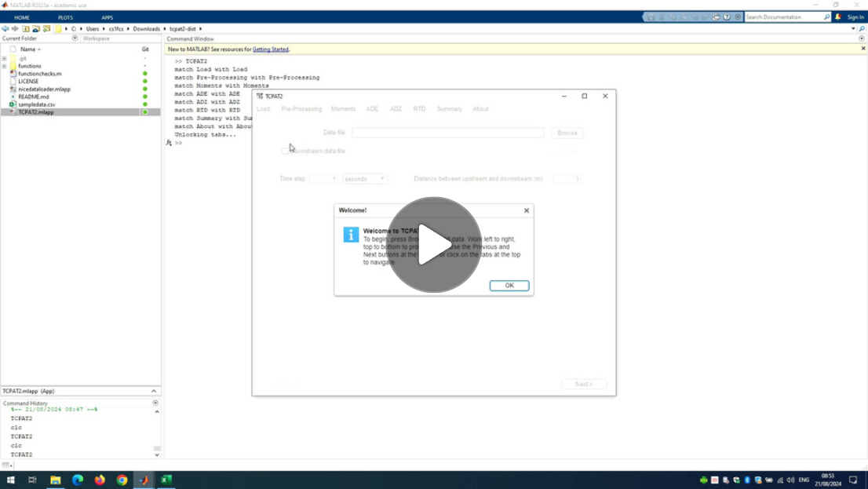Select nicedataloader.mlapp in Current Folder

coord(44,89)
